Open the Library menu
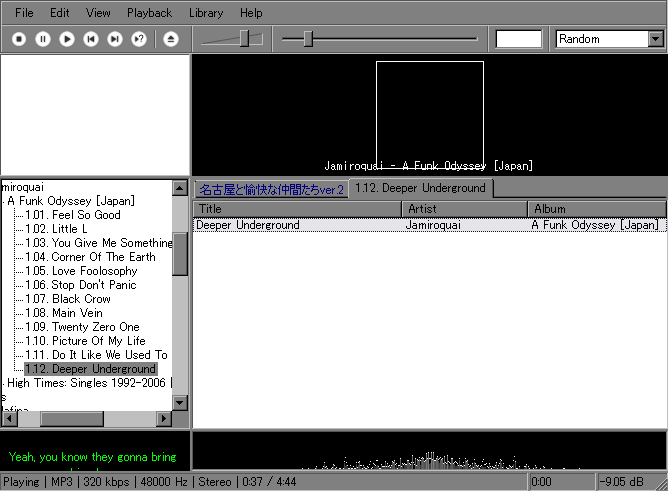 click(x=206, y=13)
